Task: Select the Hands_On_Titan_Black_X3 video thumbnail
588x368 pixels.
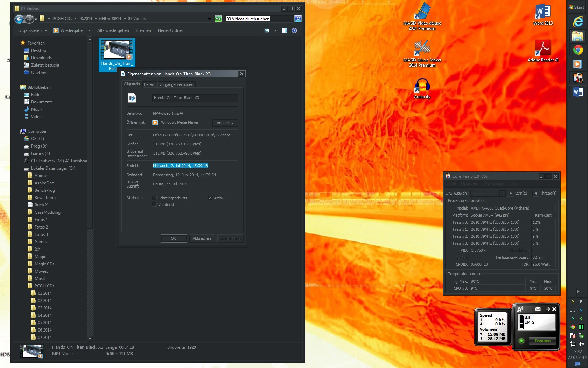Action: (117, 55)
